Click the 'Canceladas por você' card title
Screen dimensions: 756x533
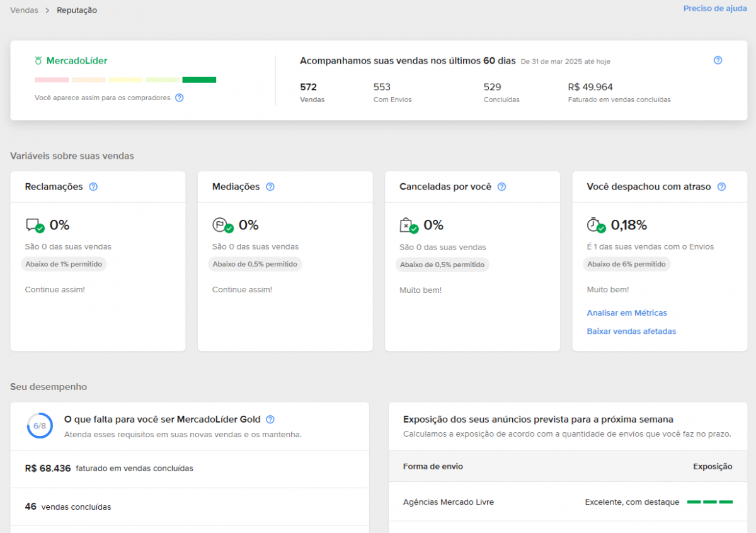(445, 186)
